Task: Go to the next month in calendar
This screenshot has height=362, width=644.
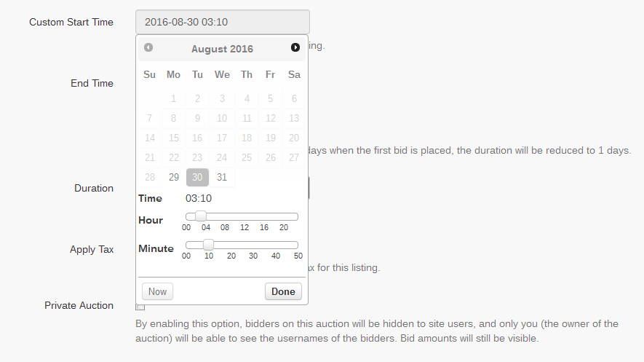Action: coord(295,48)
